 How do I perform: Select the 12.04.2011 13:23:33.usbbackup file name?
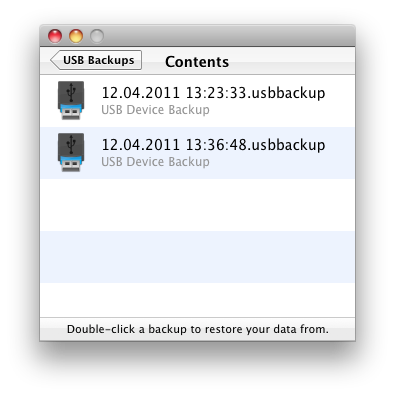213,93
